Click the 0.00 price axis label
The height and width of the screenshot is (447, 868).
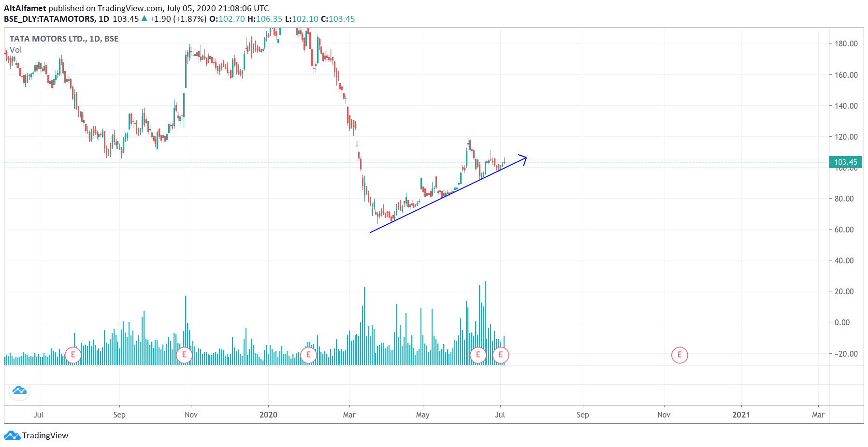point(842,322)
